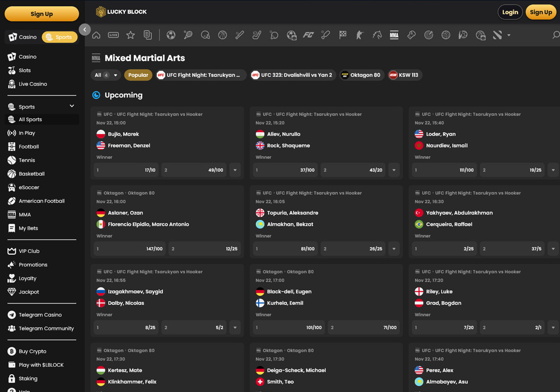Viewport: 560px width, 392px height.
Task: Switch to Casino mode toggle
Action: click(x=23, y=37)
